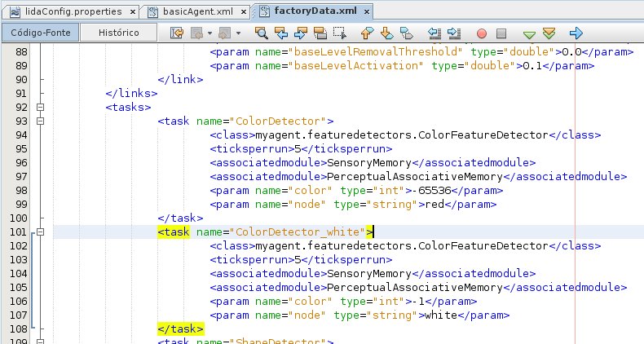Click Shift Line Left icon
Viewport: 644px width, 344px height.
coord(434,33)
